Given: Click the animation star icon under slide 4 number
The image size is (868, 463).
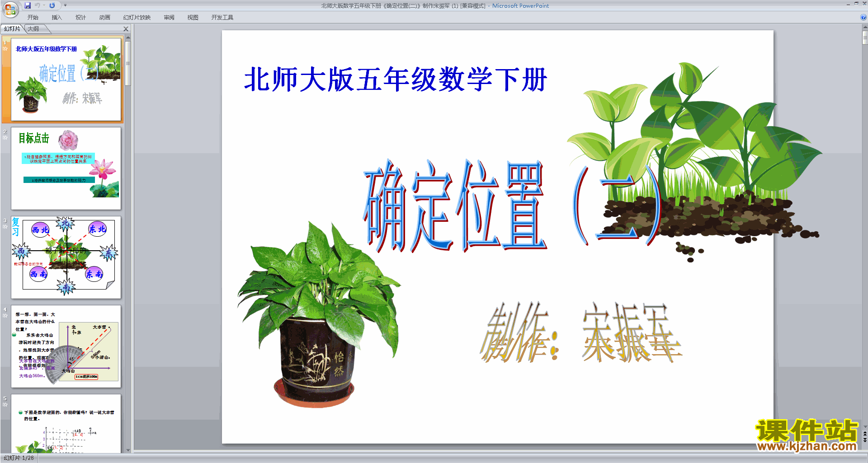Looking at the screenshot, I should point(5,315).
